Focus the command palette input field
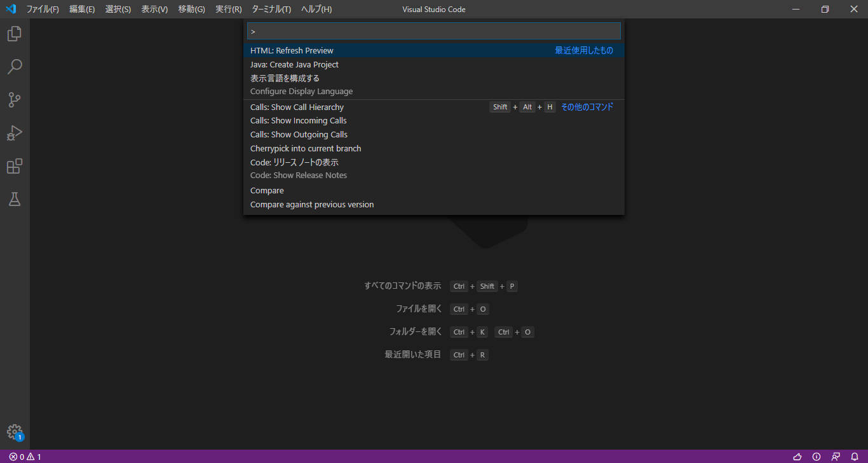The height and width of the screenshot is (463, 868). [x=433, y=31]
